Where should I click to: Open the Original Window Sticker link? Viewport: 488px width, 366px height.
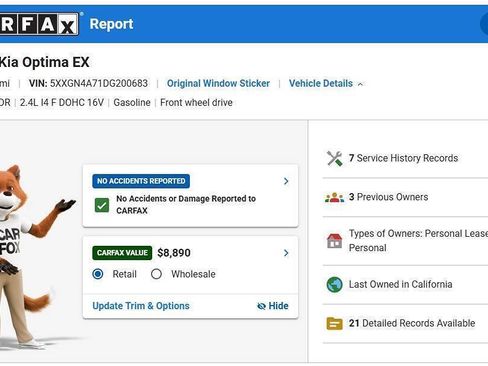pos(218,83)
